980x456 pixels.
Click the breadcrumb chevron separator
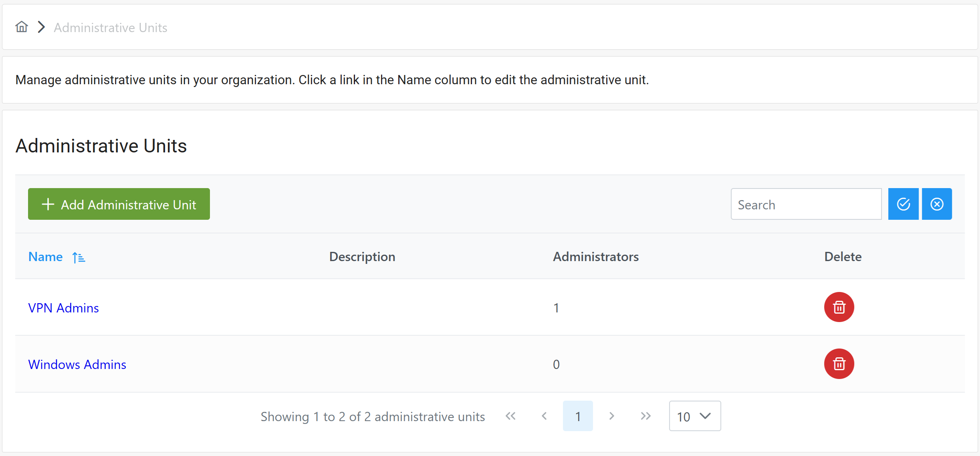tap(41, 27)
